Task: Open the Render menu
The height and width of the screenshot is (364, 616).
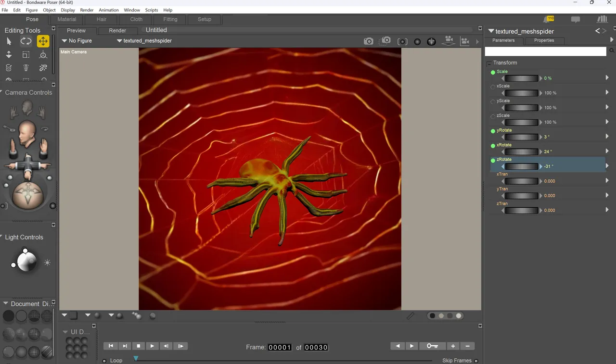Action: (x=87, y=10)
